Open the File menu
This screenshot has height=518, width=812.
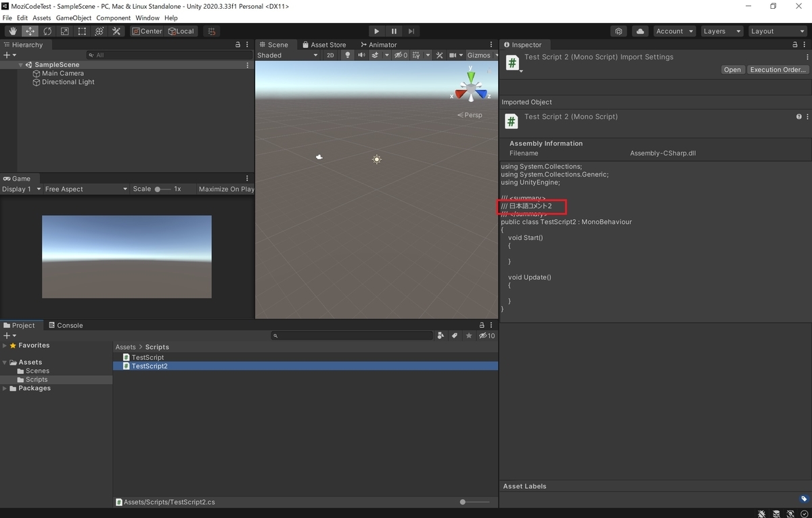[7, 18]
